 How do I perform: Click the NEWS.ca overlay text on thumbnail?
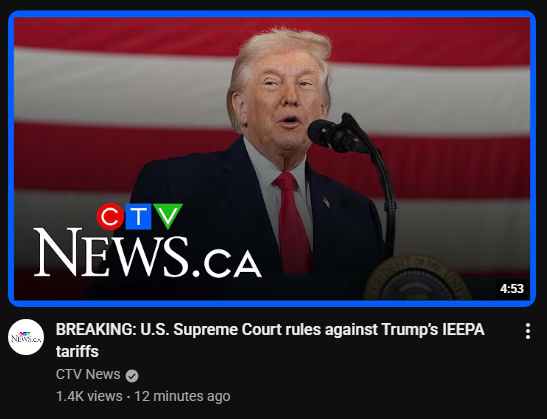(147, 253)
